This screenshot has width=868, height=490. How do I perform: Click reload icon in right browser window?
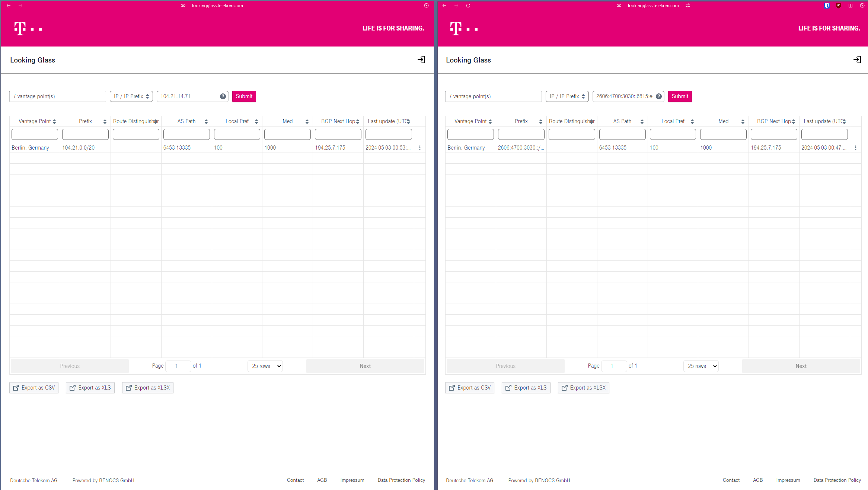click(x=468, y=6)
